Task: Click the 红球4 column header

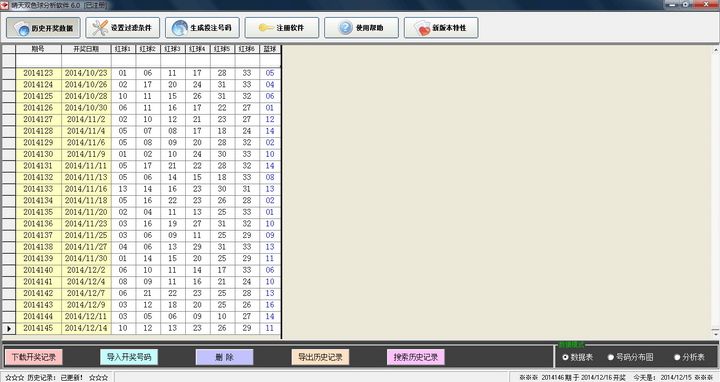Action: point(197,49)
